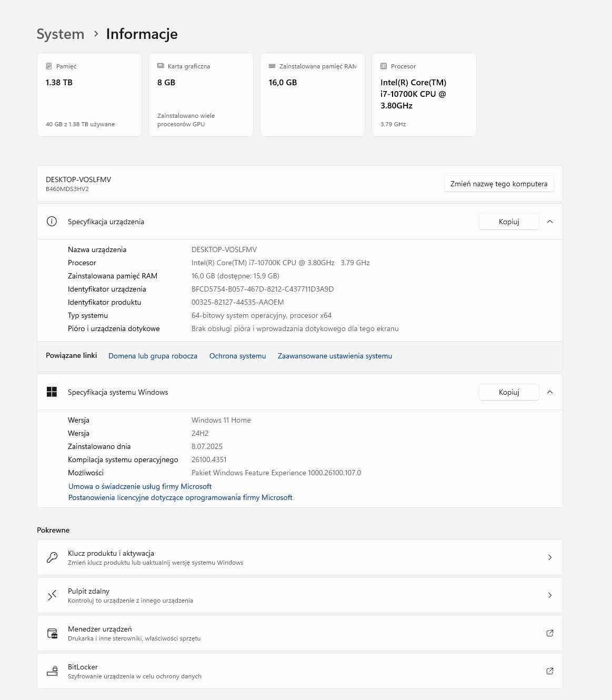Screen dimensions: 612x700
Task: Open Domena lub grupa robocza link
Action: [153, 356]
